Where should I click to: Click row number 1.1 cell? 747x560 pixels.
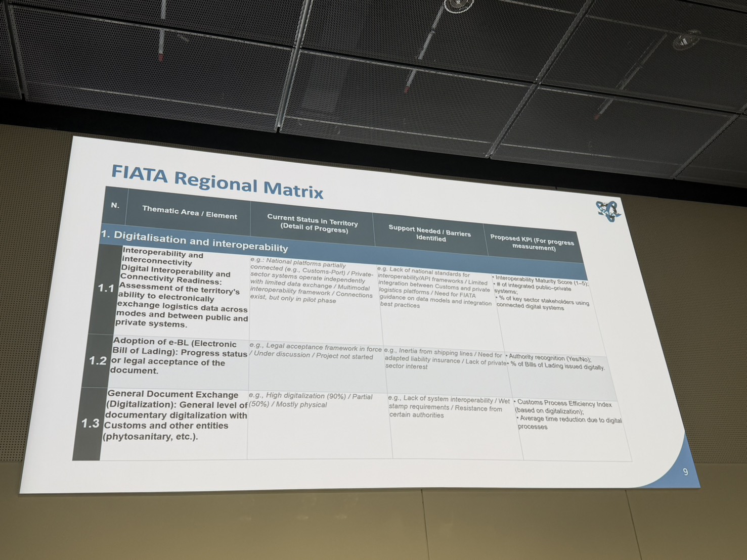(x=106, y=289)
